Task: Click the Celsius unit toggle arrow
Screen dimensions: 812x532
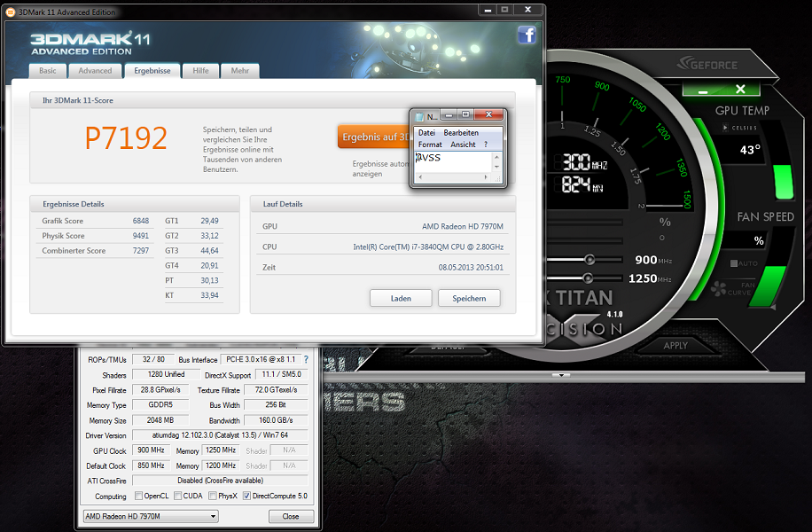Action: coord(725,128)
